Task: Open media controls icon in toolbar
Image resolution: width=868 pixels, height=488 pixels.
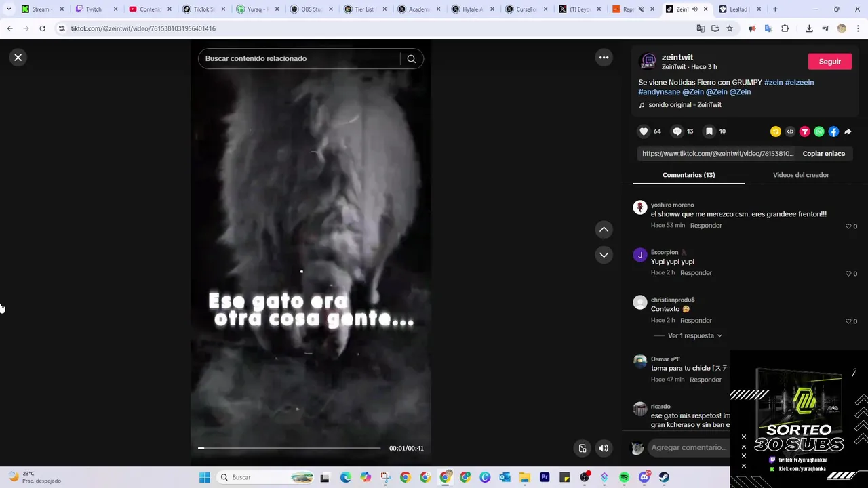Action: (x=825, y=28)
